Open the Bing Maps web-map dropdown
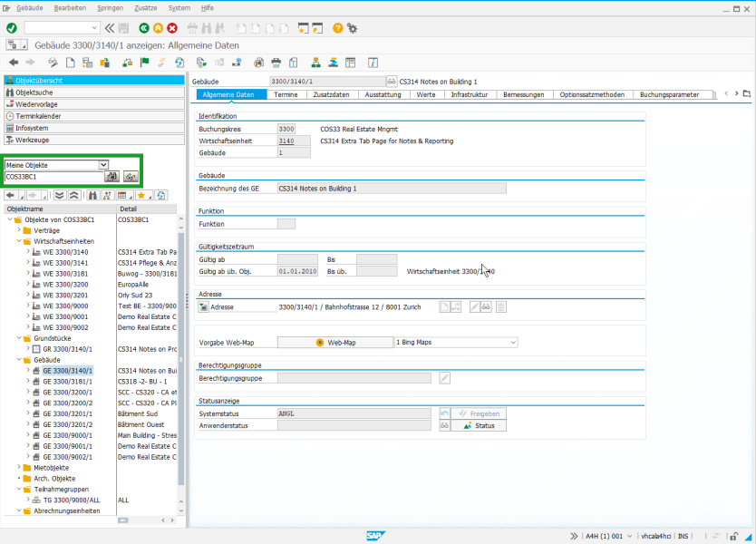Viewport: 756px width, 544px height. coord(513,343)
